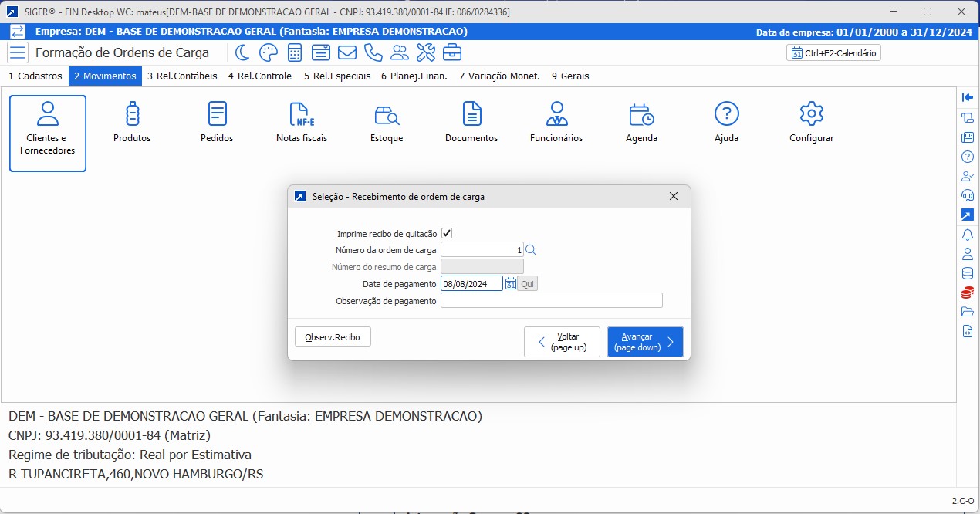The width and height of the screenshot is (980, 514).
Task: Open the Agenda module
Action: 640,120
